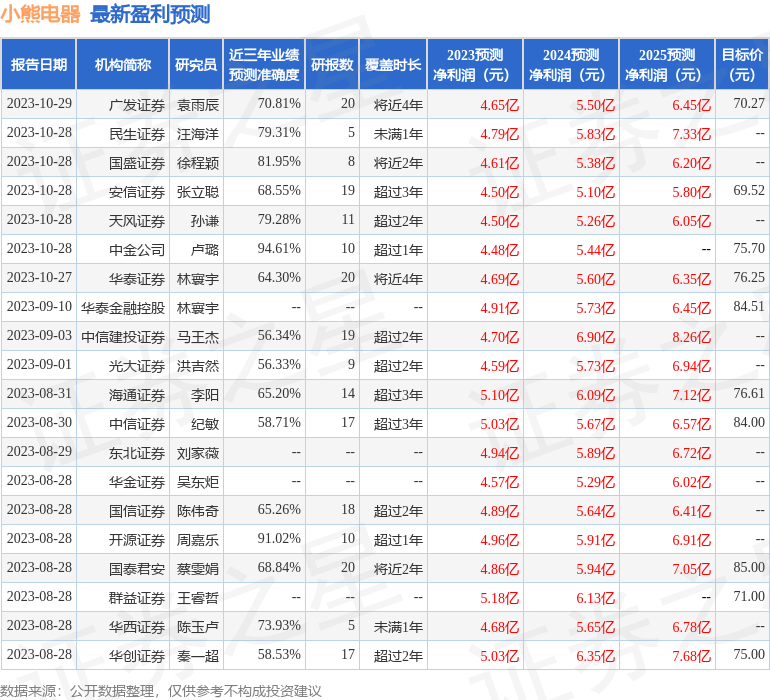Click the 2023-09-10 report date
Screen dimensions: 770x700
coord(39,307)
